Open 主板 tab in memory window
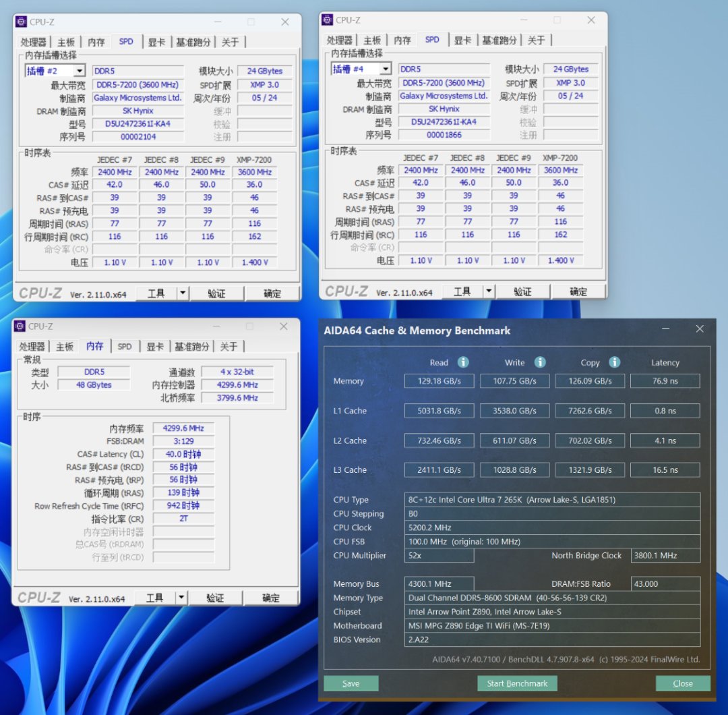Image resolution: width=728 pixels, height=715 pixels. [x=65, y=347]
